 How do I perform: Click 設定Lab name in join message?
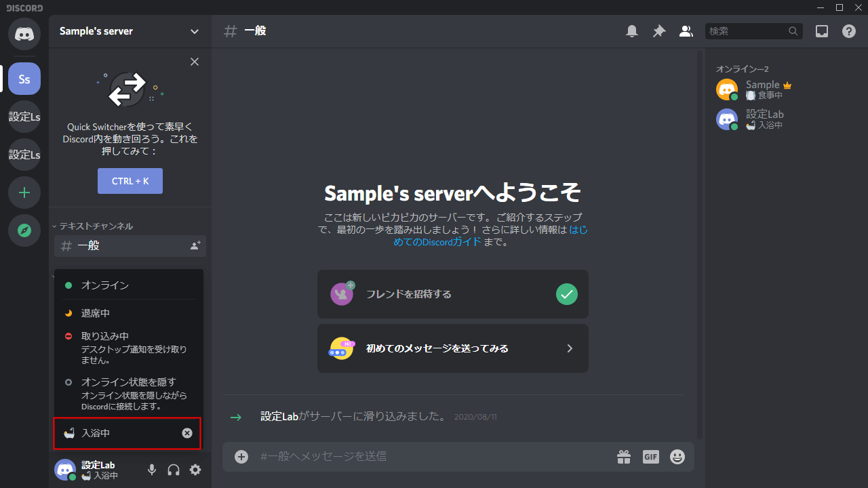point(280,416)
